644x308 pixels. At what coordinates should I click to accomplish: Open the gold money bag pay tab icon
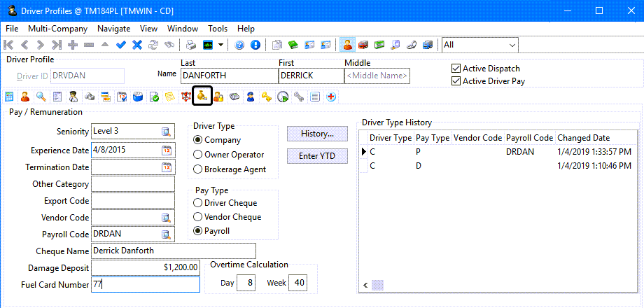point(202,97)
